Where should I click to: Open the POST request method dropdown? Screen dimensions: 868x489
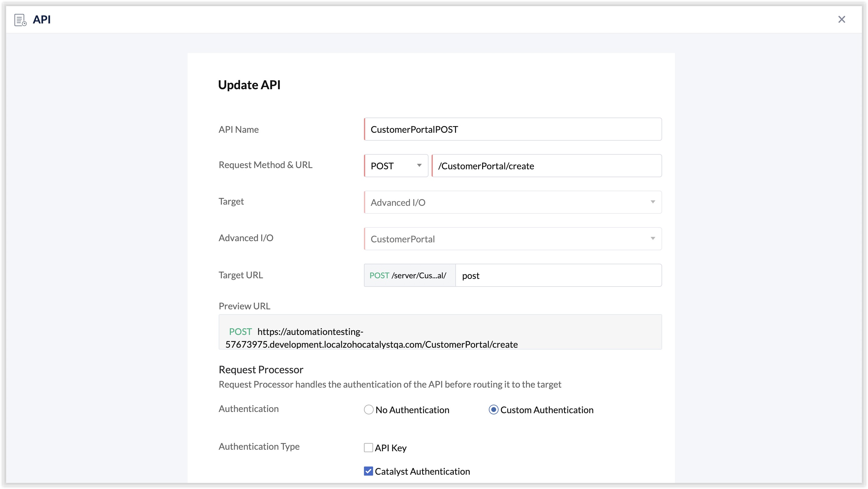point(396,166)
